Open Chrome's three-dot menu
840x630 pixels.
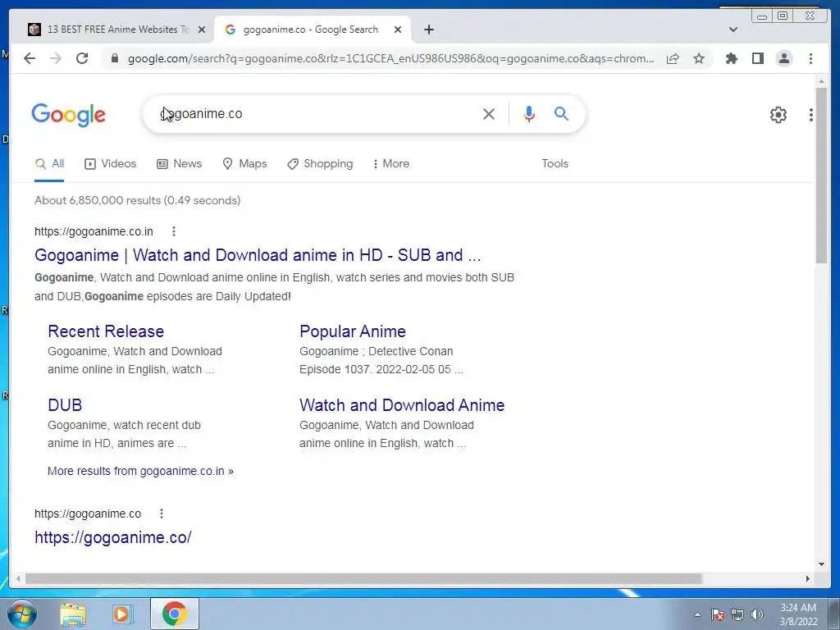810,58
